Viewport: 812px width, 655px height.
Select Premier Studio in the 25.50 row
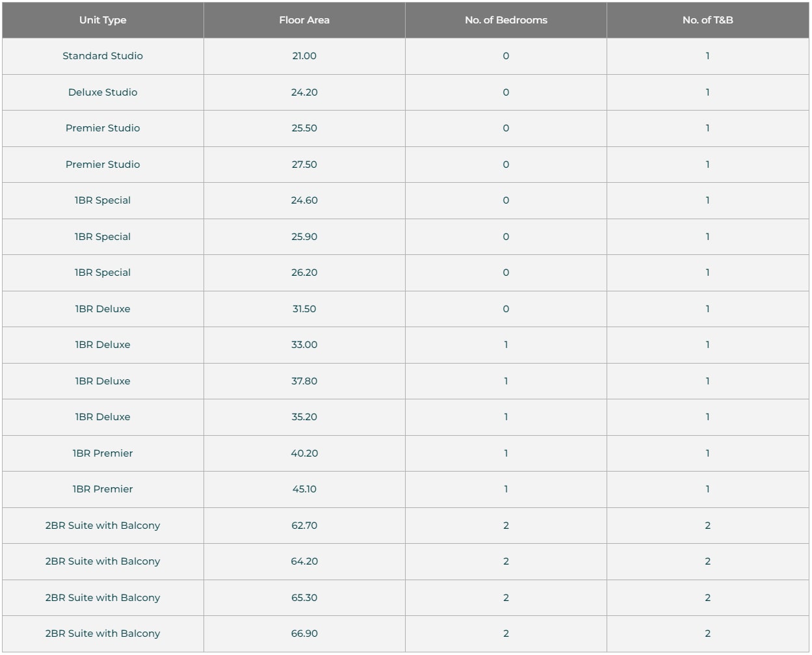pos(103,128)
